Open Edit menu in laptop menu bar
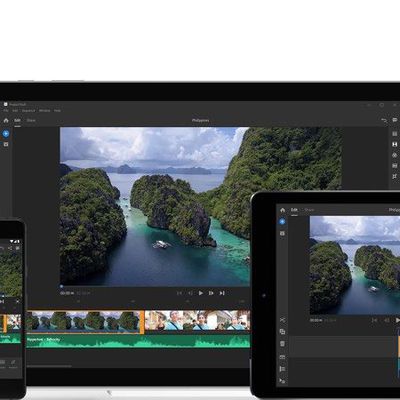Viewport: 400px width, 400px height. [x=15, y=111]
